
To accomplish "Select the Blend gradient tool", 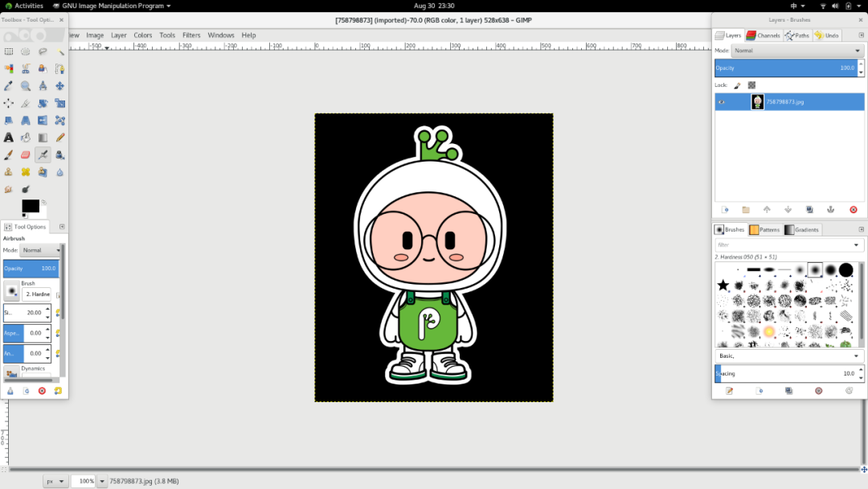I will pos(43,138).
